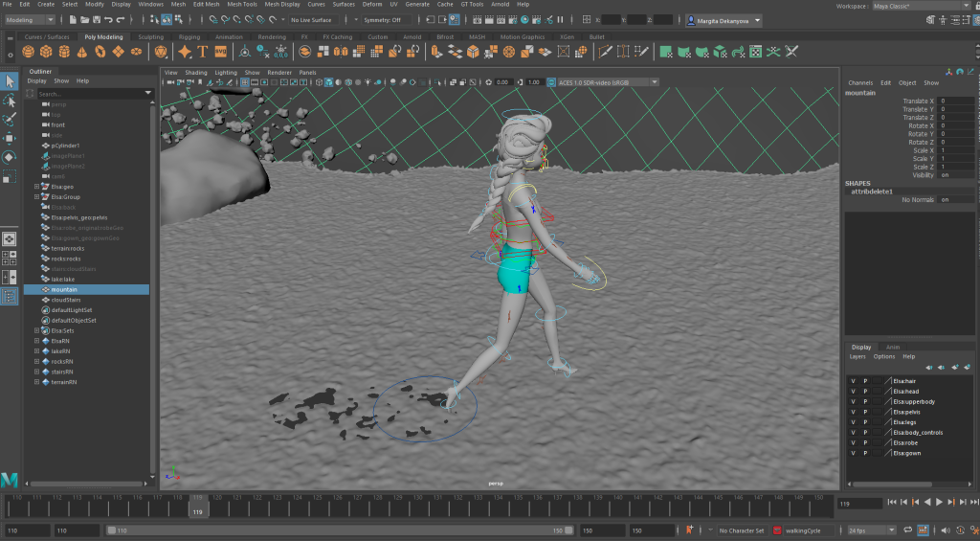
Task: Create a polygon cylinder from the shelf
Action: [x=64, y=52]
